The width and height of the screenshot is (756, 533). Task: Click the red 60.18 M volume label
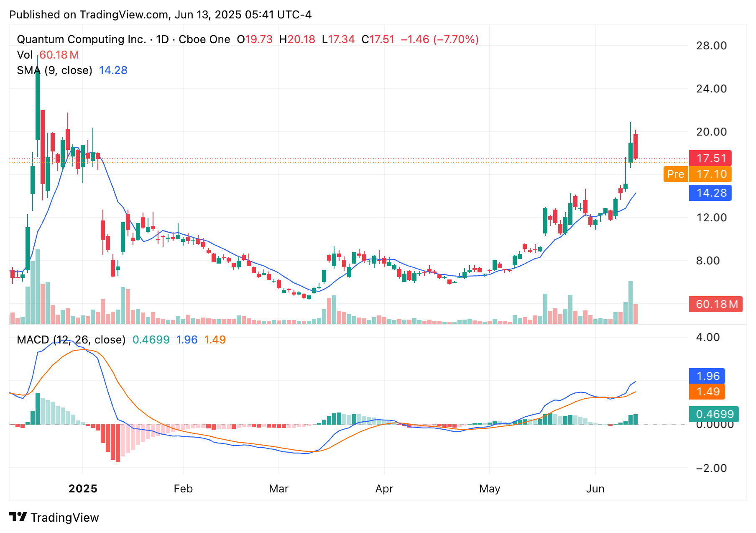[x=716, y=304]
